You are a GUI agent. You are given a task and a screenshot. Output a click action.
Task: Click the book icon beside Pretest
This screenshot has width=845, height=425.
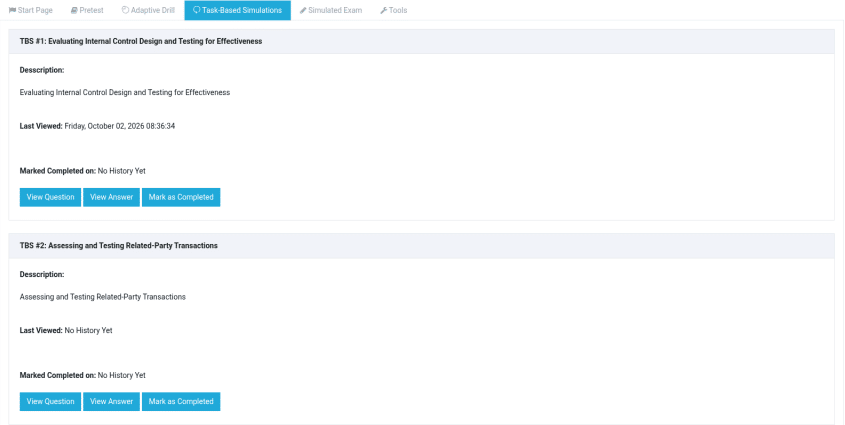click(x=74, y=10)
